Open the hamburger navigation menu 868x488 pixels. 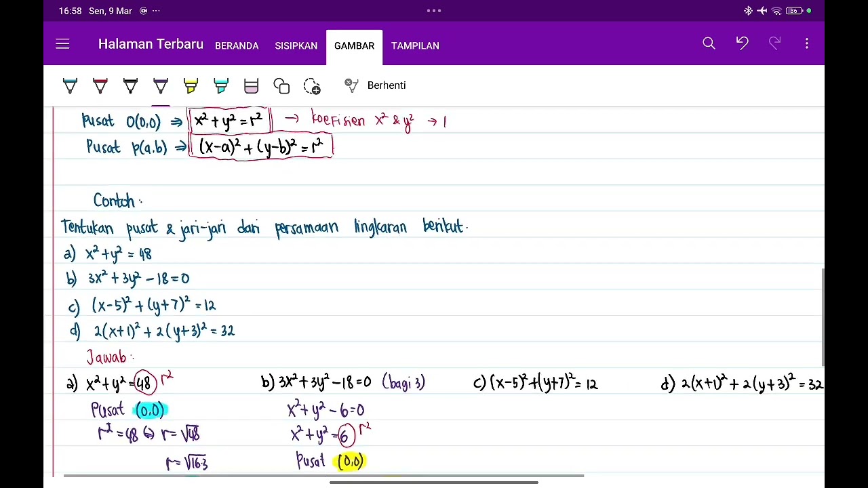coord(62,44)
